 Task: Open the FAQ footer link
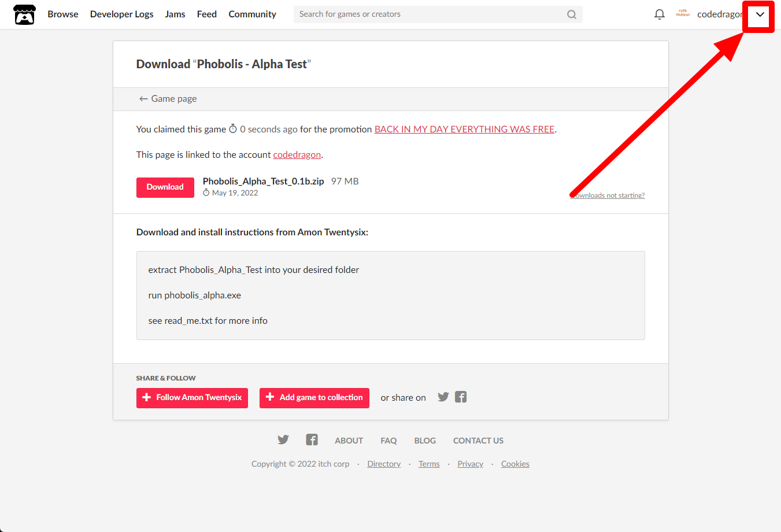pyautogui.click(x=388, y=441)
